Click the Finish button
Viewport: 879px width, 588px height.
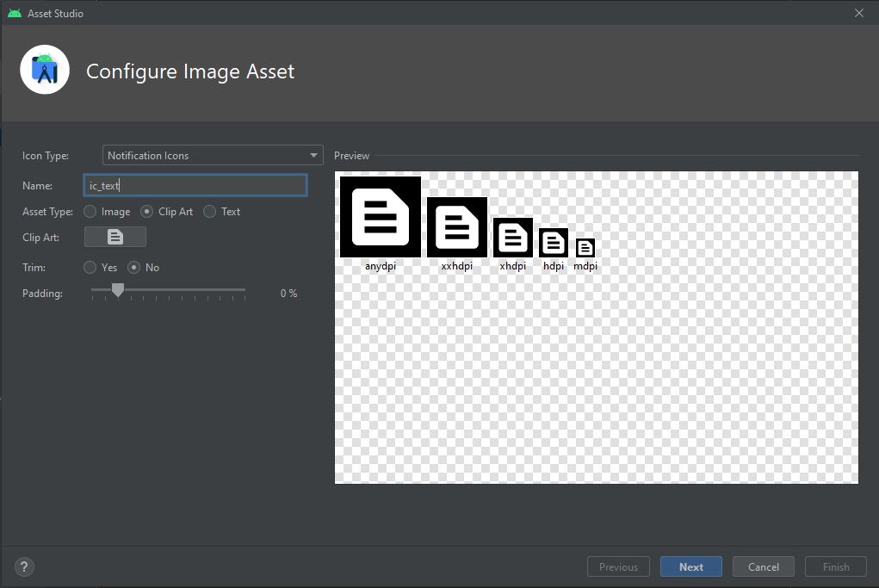(836, 566)
